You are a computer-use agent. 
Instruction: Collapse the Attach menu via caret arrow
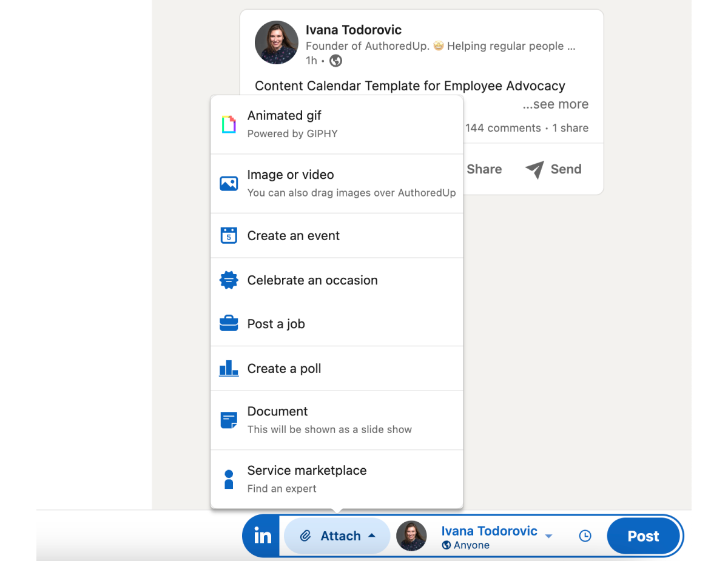[x=372, y=536]
